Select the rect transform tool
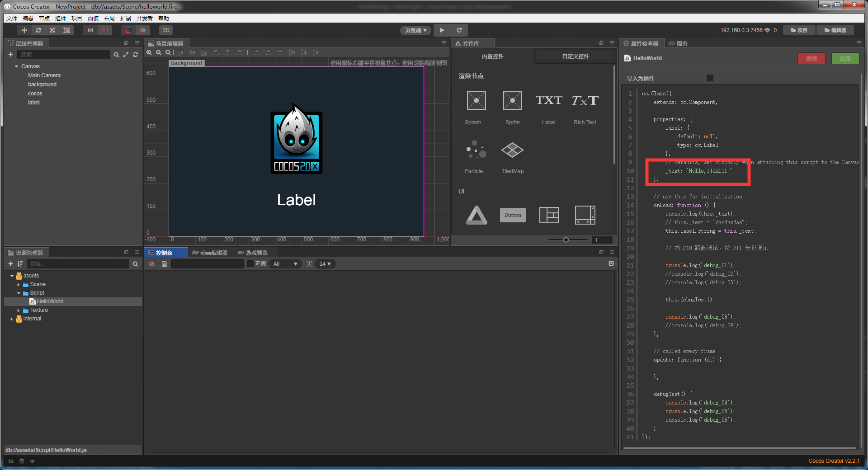This screenshot has height=470, width=868. pyautogui.click(x=66, y=30)
